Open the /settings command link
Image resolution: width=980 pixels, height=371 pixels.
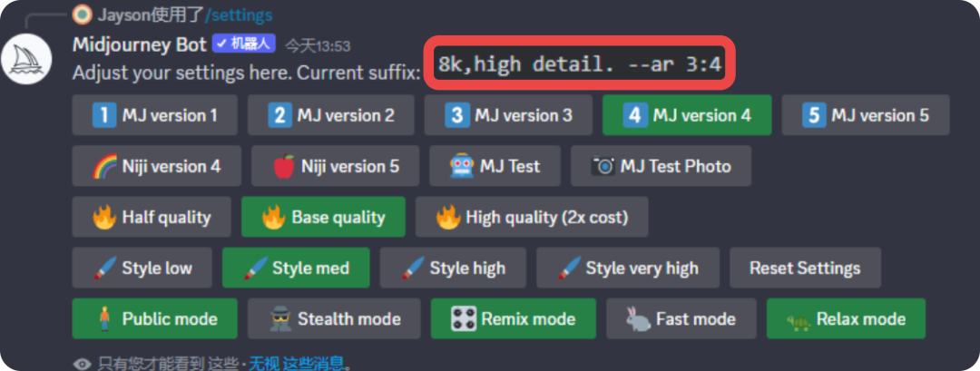[x=238, y=14]
